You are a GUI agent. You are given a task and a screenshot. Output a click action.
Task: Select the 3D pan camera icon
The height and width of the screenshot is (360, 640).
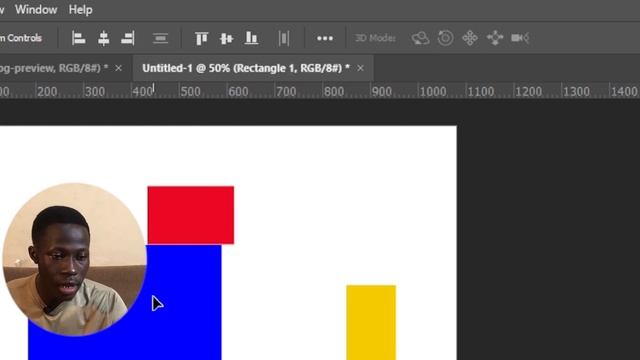coord(470,38)
